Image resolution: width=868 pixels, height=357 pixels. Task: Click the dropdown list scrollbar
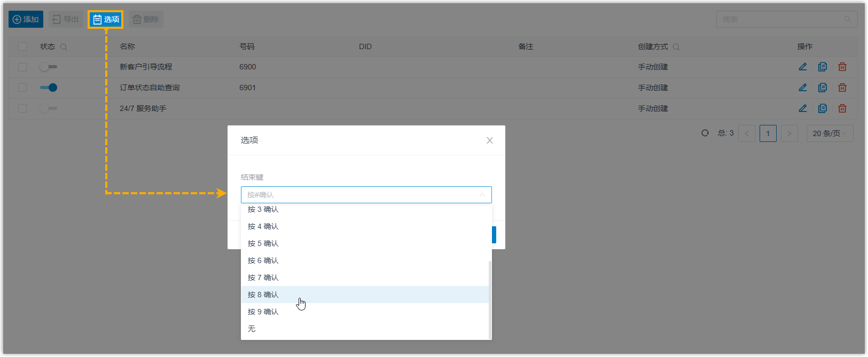489,299
